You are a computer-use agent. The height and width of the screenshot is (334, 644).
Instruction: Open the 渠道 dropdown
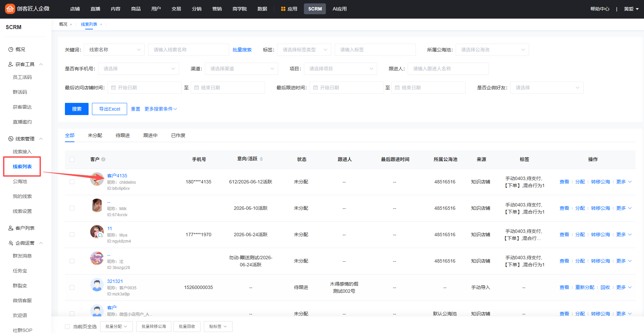(241, 69)
